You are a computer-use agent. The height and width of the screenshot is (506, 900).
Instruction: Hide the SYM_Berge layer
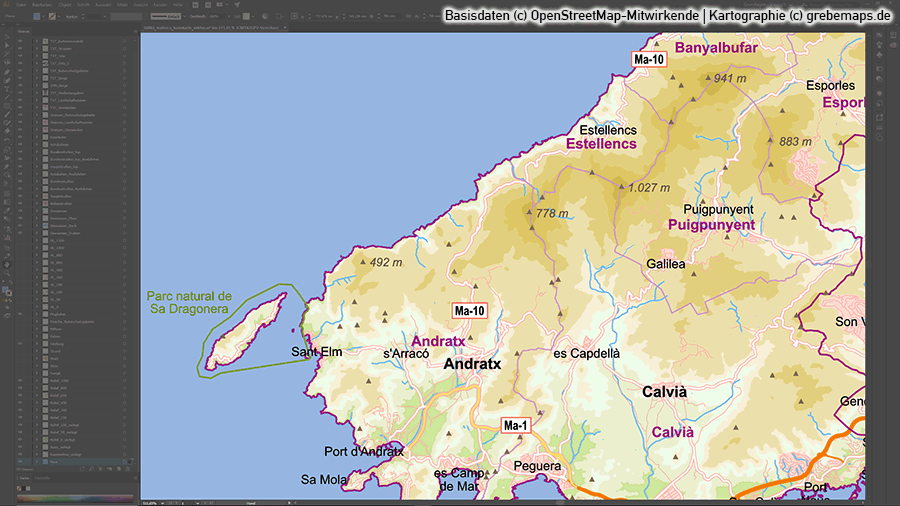[x=22, y=86]
